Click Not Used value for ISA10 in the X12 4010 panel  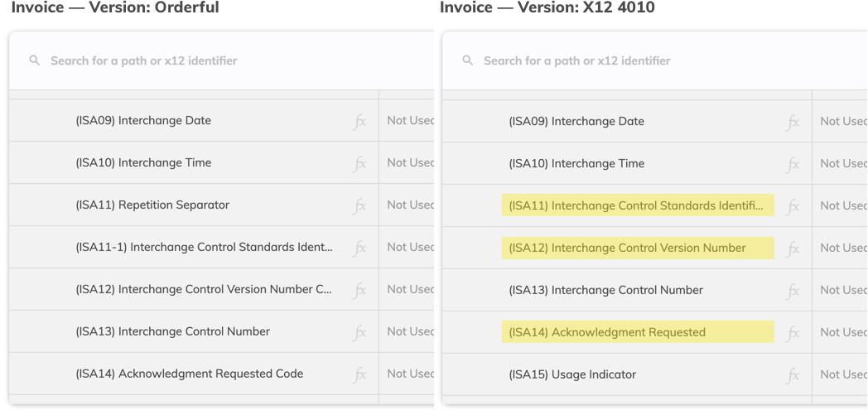point(844,163)
